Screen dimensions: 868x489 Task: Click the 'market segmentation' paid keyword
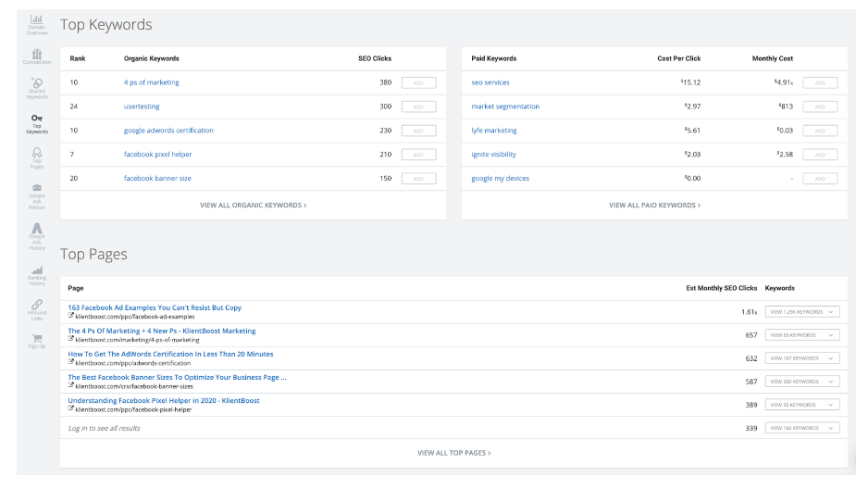click(505, 107)
